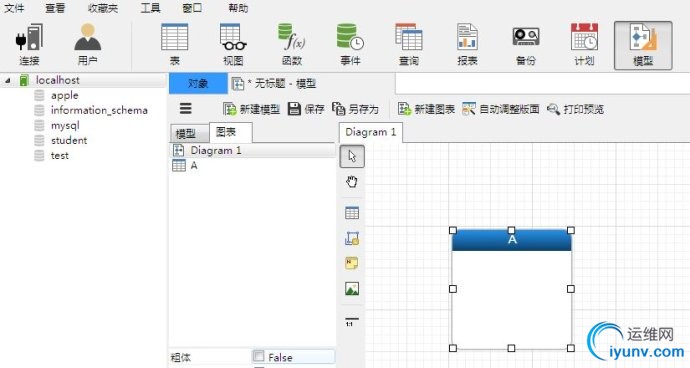Select Diagram 1 in the diagram list
This screenshot has width=690, height=368.
click(253, 151)
